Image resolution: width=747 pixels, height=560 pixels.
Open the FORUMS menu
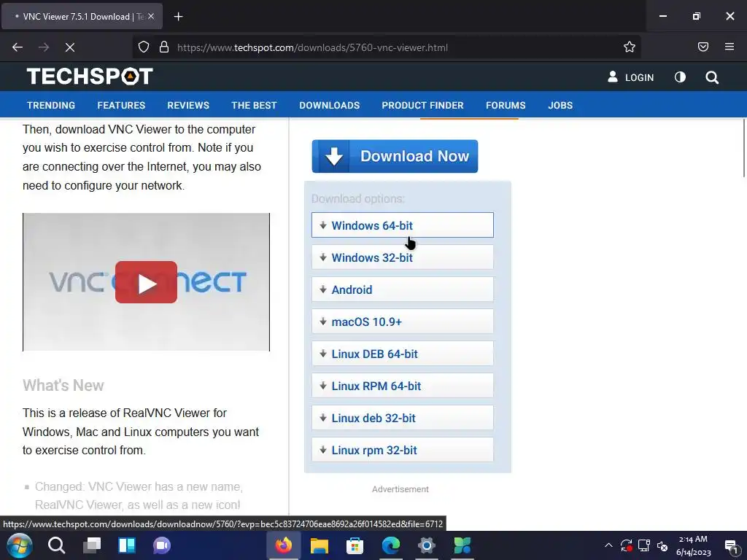tap(506, 105)
